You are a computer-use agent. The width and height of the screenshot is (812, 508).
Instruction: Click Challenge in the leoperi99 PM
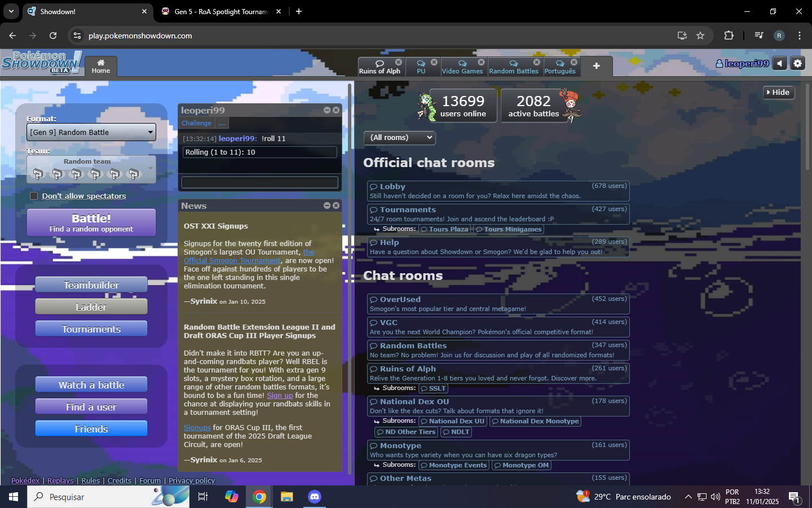196,123
